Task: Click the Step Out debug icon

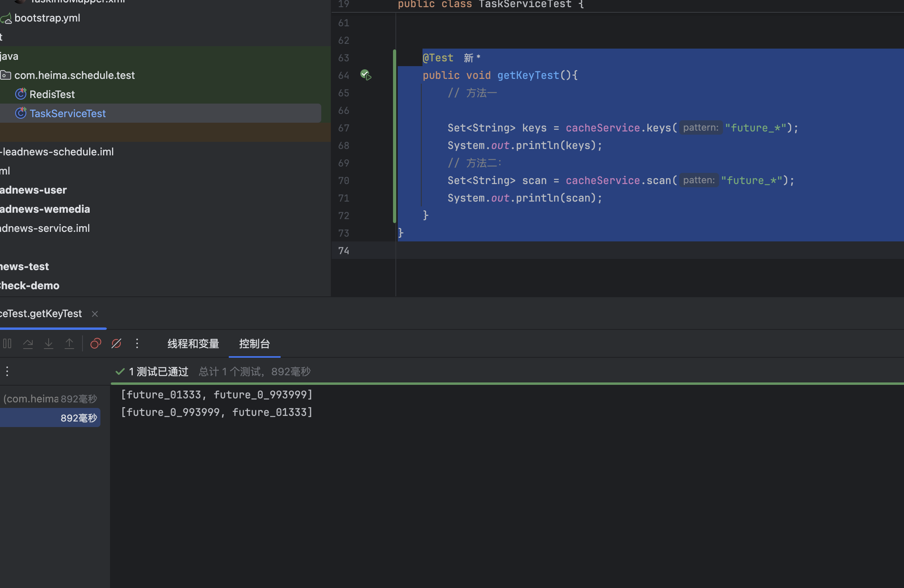Action: click(x=69, y=343)
